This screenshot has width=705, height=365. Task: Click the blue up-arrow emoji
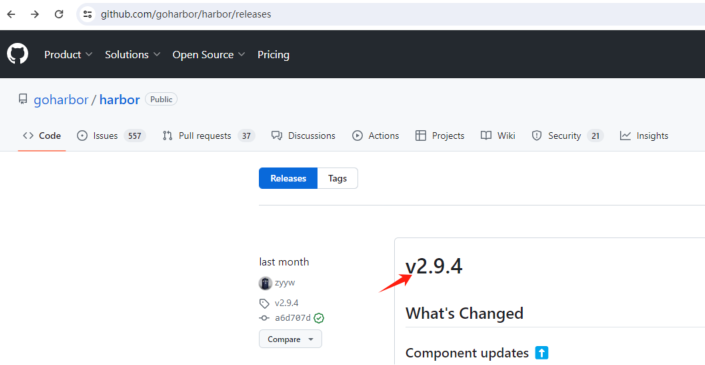pyautogui.click(x=542, y=353)
